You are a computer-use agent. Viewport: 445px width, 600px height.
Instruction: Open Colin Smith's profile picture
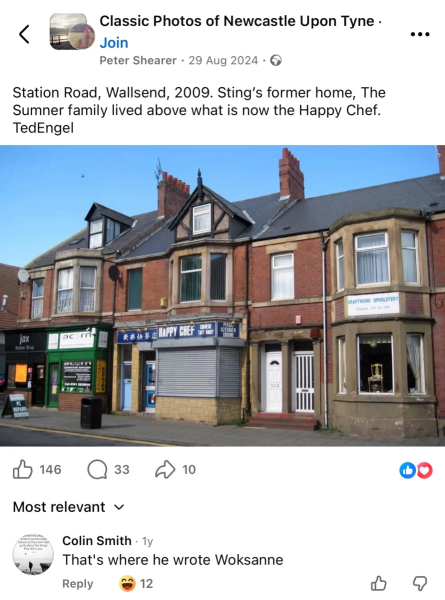pyautogui.click(x=33, y=554)
